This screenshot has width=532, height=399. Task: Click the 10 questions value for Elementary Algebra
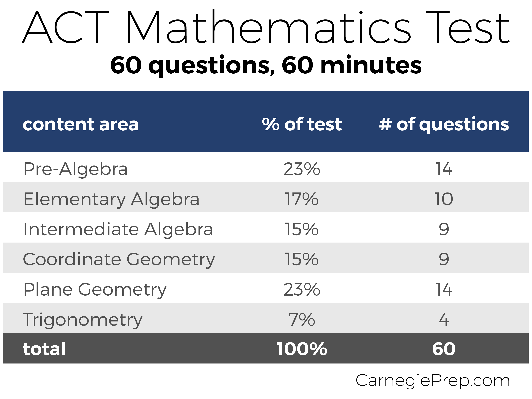[444, 199]
